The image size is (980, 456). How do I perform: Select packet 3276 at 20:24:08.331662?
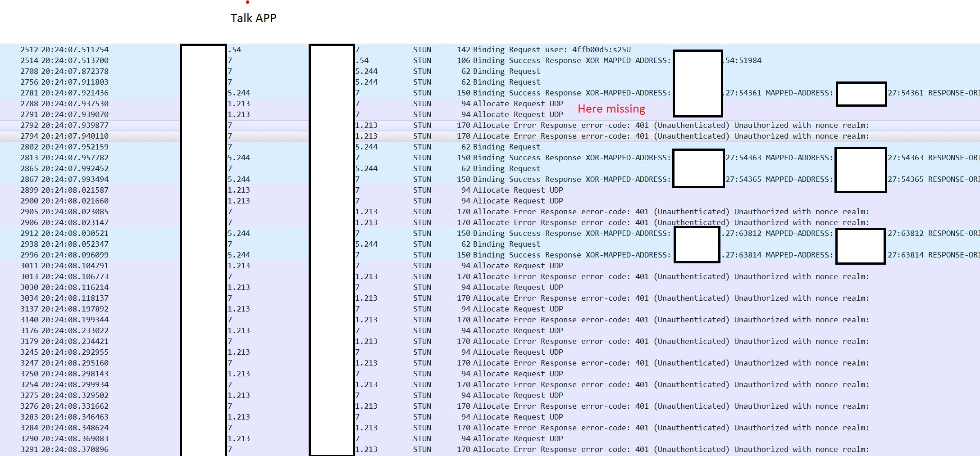(x=490, y=406)
